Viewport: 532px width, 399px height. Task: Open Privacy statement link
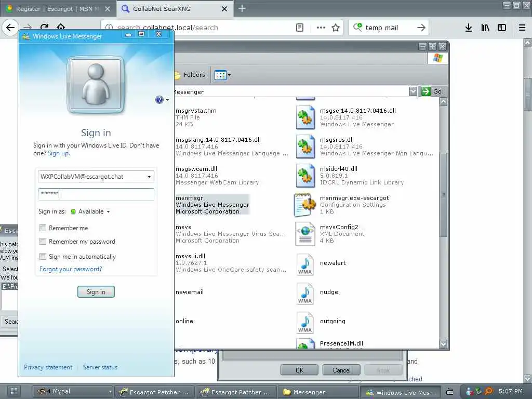coord(48,367)
